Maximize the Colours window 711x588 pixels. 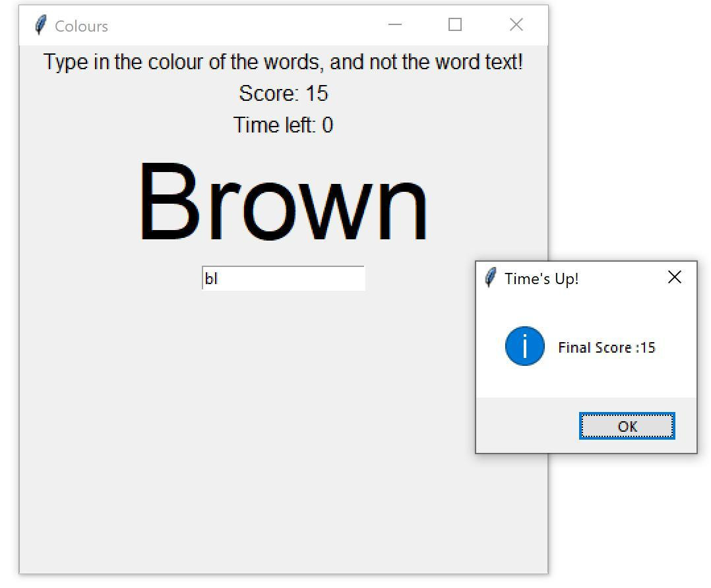(454, 25)
